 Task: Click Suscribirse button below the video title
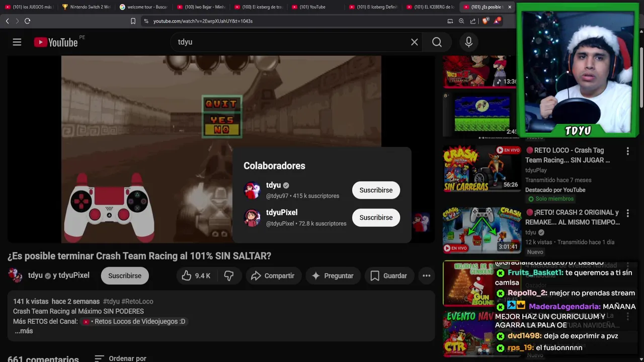(125, 276)
